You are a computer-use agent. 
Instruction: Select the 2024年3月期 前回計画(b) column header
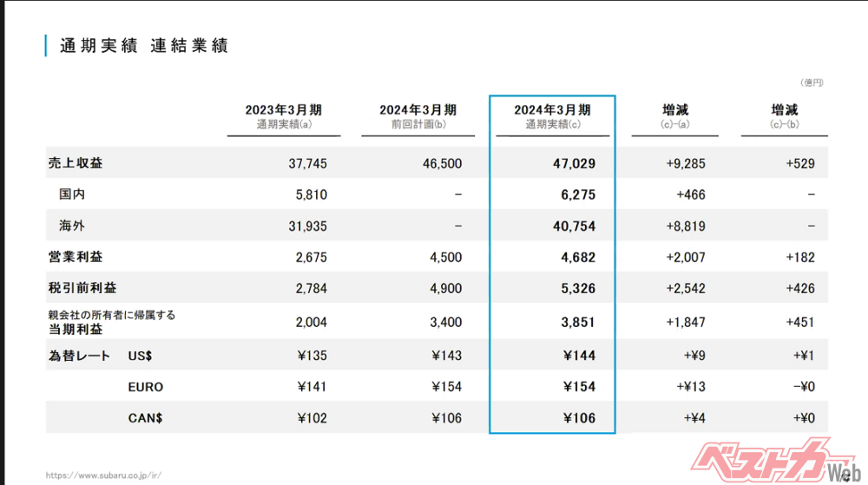[x=418, y=117]
